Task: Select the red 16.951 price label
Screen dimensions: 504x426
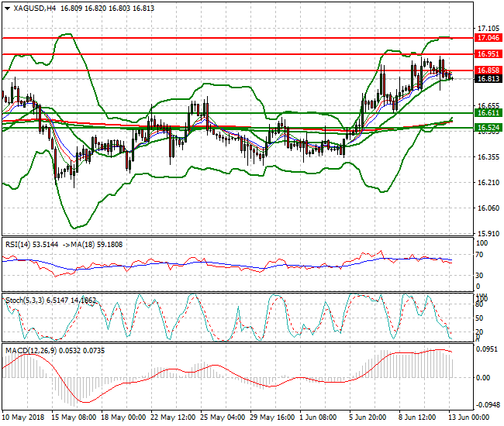Action: (x=488, y=54)
